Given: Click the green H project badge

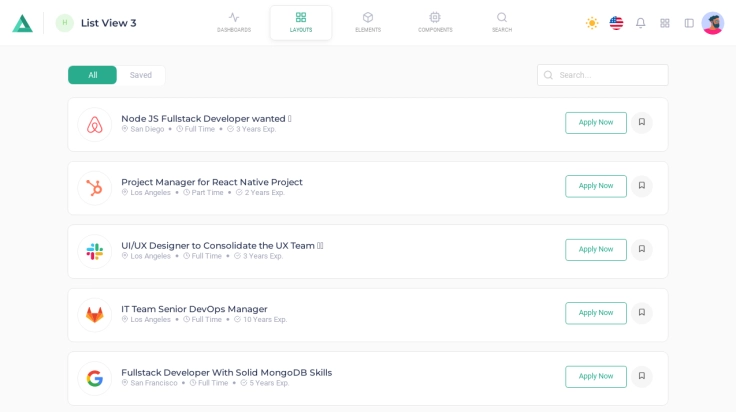Looking at the screenshot, I should tap(65, 23).
